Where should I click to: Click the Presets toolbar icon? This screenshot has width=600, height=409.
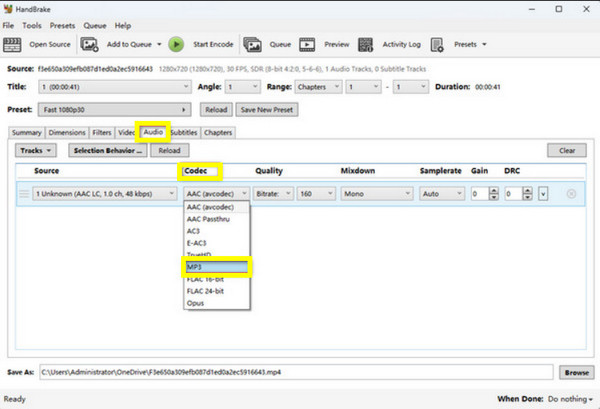tap(438, 44)
